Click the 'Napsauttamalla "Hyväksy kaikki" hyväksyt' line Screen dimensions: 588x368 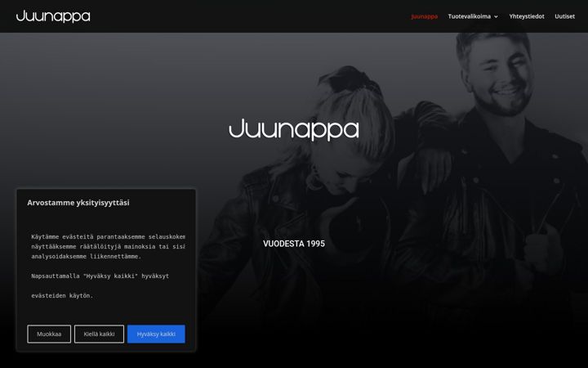[100, 276]
